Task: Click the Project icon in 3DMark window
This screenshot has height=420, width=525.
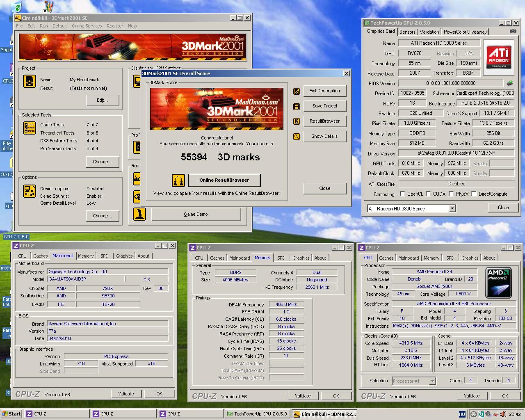Action: (30, 81)
